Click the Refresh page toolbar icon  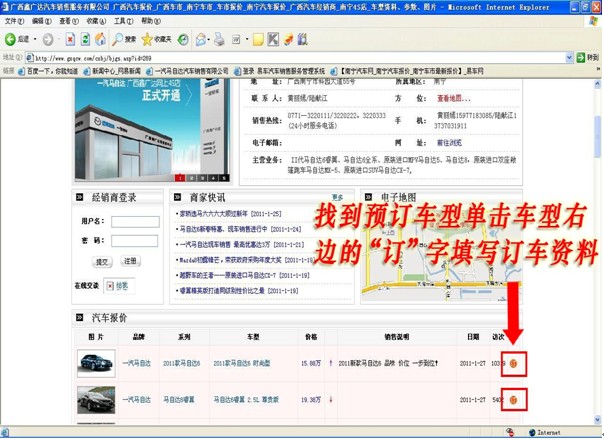click(x=85, y=39)
